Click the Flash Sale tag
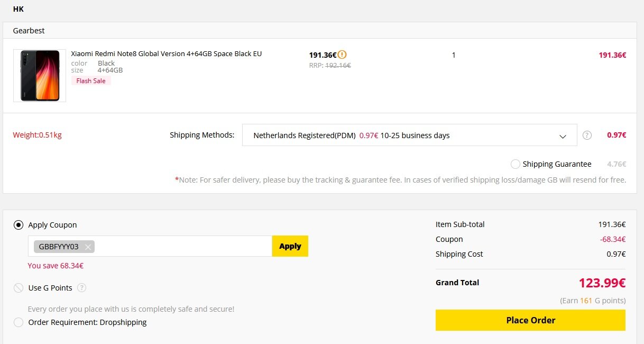 click(91, 81)
